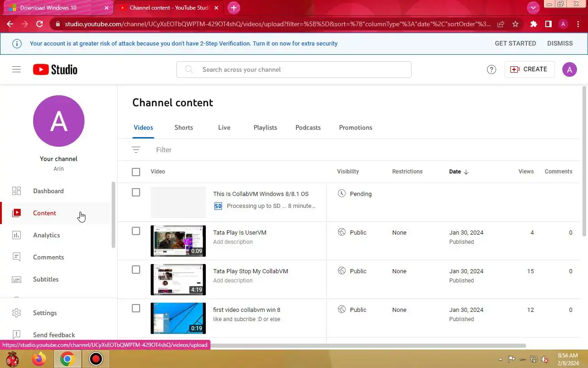Click the YouTube Studio logo
The image size is (588, 368).
(x=55, y=69)
